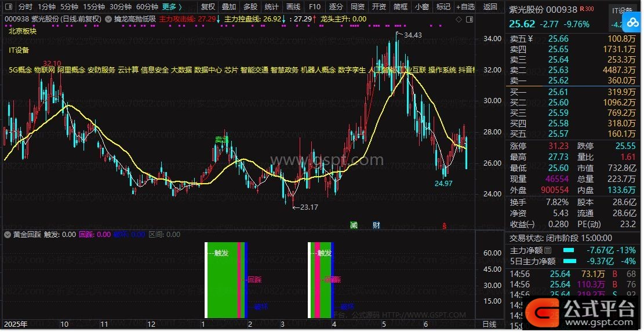Select the 30分钟 period
The image size is (644, 332).
click(x=121, y=6)
